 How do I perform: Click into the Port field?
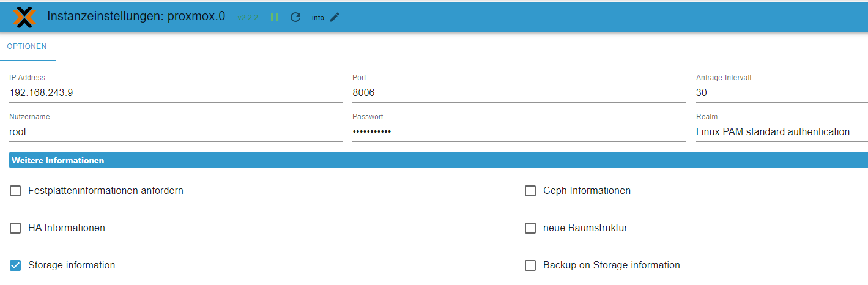pyautogui.click(x=519, y=93)
